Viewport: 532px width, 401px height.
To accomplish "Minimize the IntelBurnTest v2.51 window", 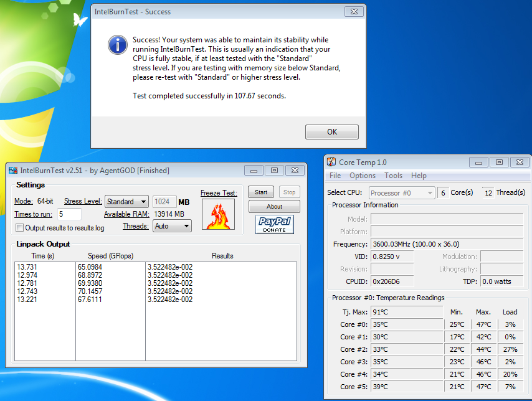I will pyautogui.click(x=254, y=171).
